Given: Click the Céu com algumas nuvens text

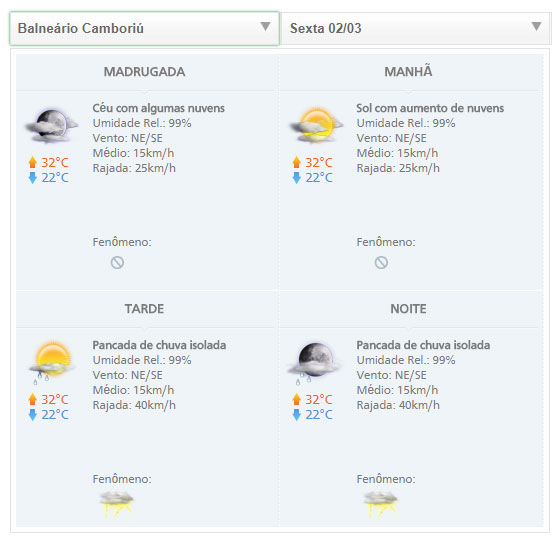Looking at the screenshot, I should (158, 108).
